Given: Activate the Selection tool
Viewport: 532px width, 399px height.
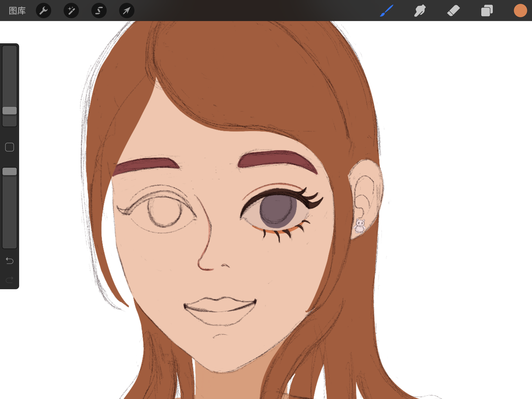Looking at the screenshot, I should tap(99, 11).
